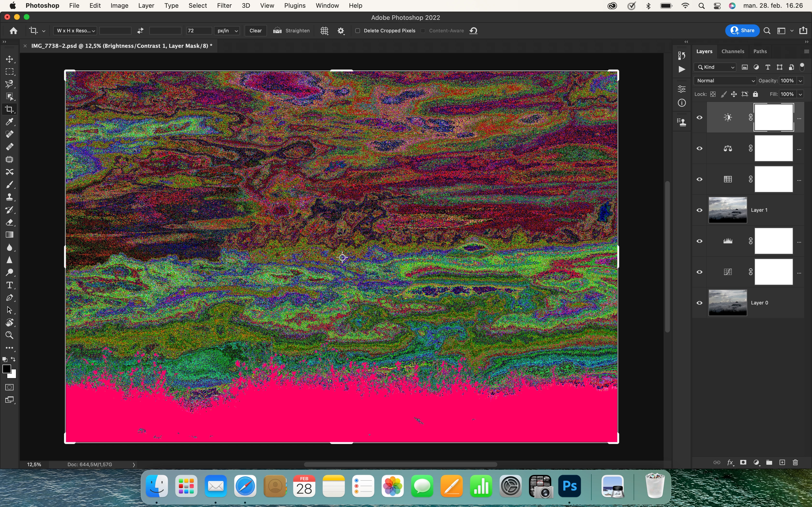This screenshot has width=812, height=507.
Task: Hide Layer 0 visibility eye
Action: pos(700,303)
